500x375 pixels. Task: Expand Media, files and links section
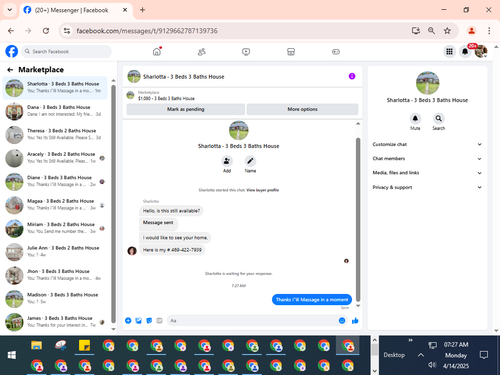coord(427,173)
